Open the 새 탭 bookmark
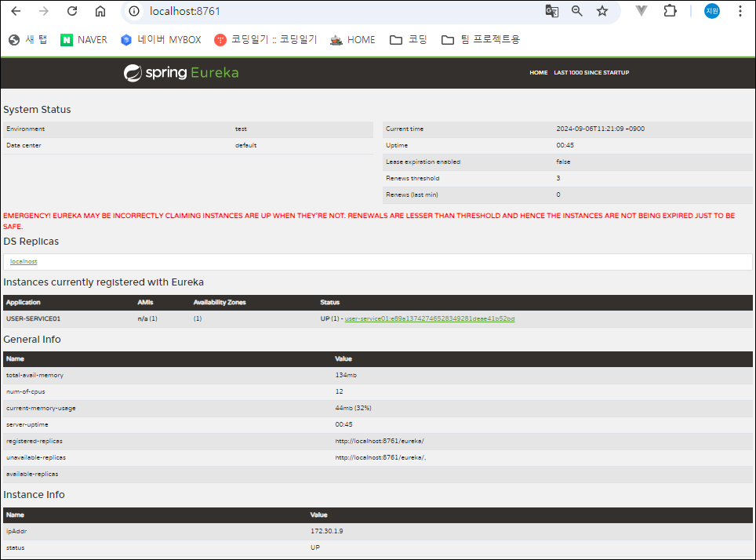Screen dimensions: 756x560 [28, 39]
